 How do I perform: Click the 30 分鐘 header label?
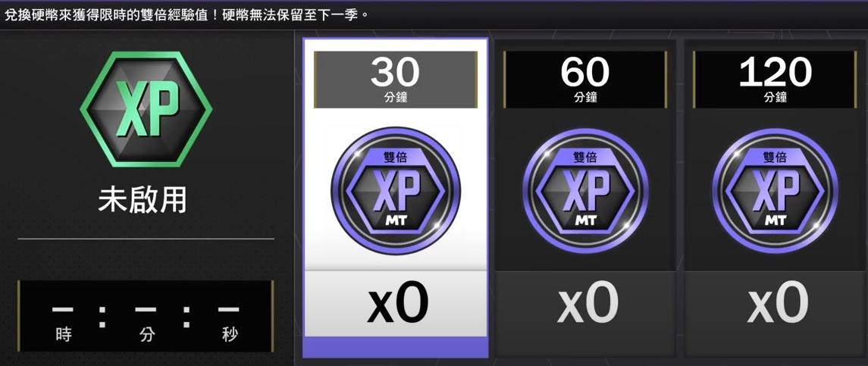point(395,80)
